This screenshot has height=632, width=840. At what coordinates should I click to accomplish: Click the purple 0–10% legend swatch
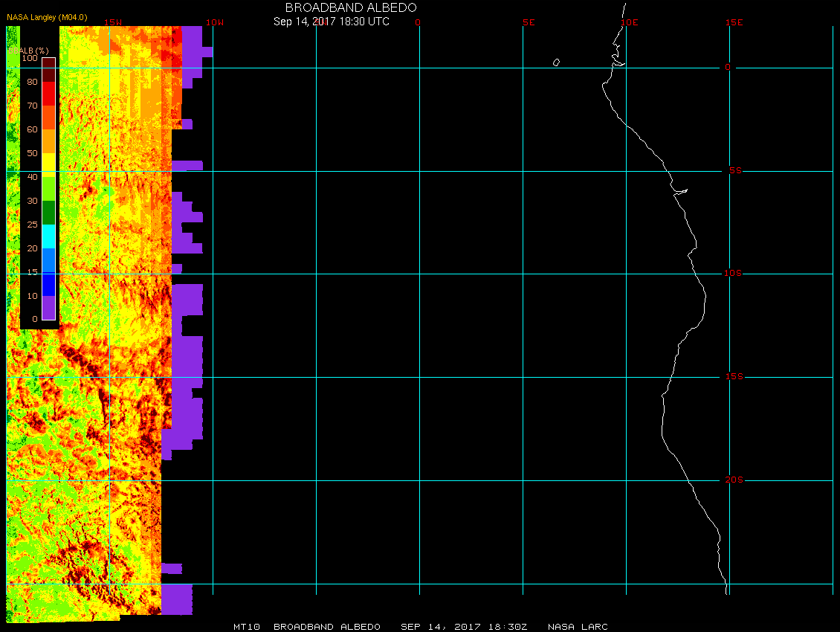[48, 307]
